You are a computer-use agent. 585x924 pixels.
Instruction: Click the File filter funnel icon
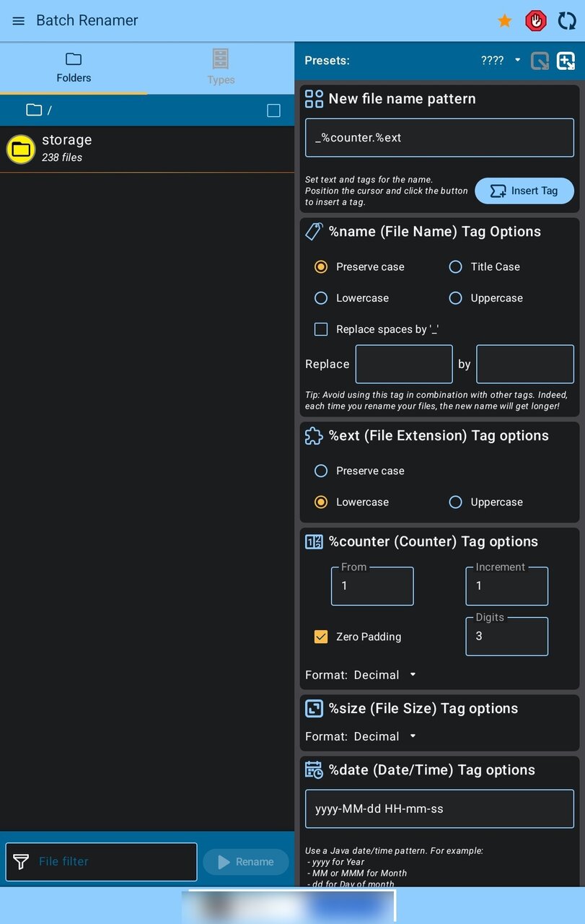(x=22, y=861)
